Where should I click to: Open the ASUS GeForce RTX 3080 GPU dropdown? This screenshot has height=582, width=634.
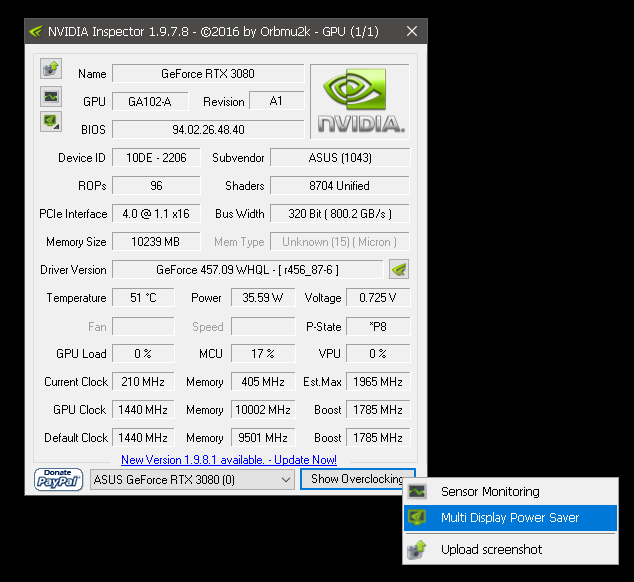192,480
